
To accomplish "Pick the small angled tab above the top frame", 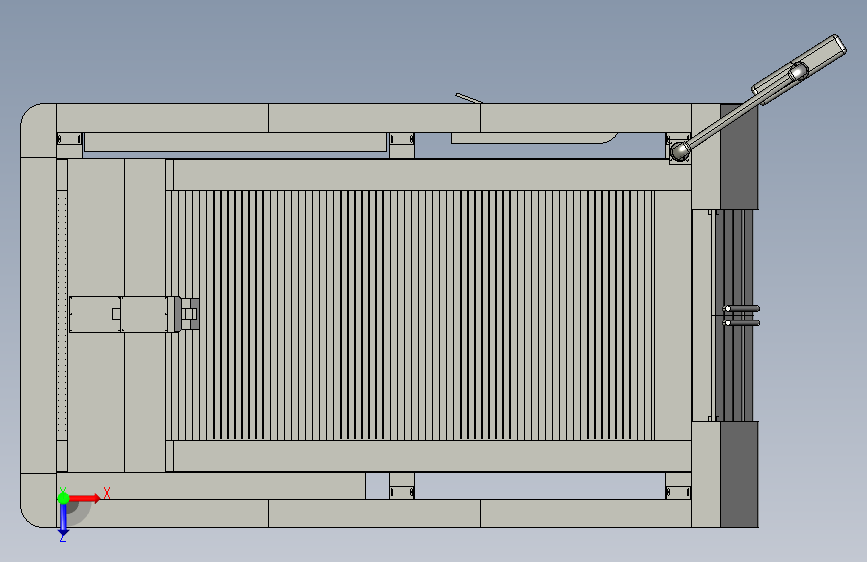I will click(x=469, y=98).
